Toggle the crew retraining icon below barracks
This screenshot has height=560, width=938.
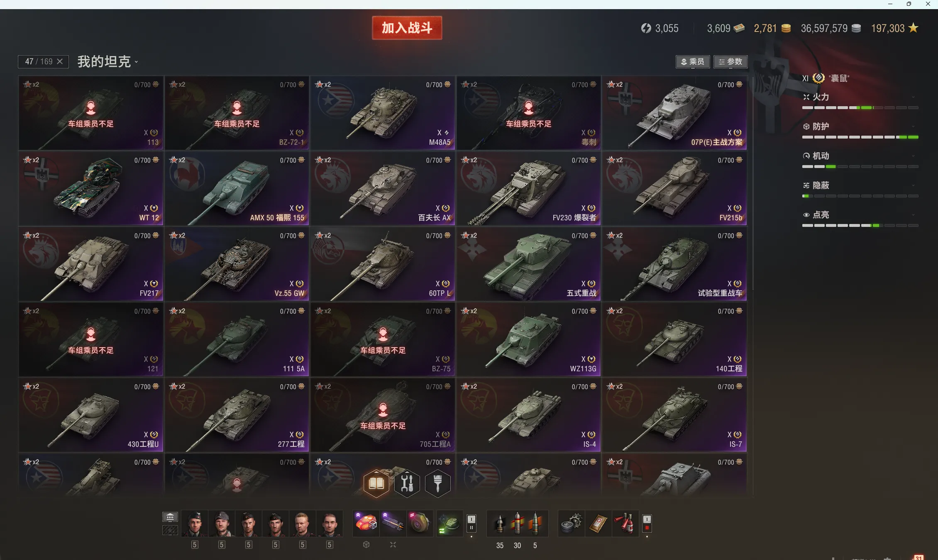point(170,530)
